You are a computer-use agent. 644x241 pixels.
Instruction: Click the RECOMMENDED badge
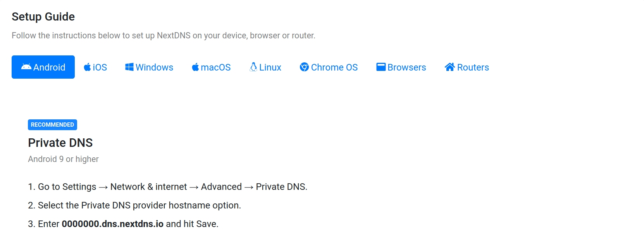52,125
